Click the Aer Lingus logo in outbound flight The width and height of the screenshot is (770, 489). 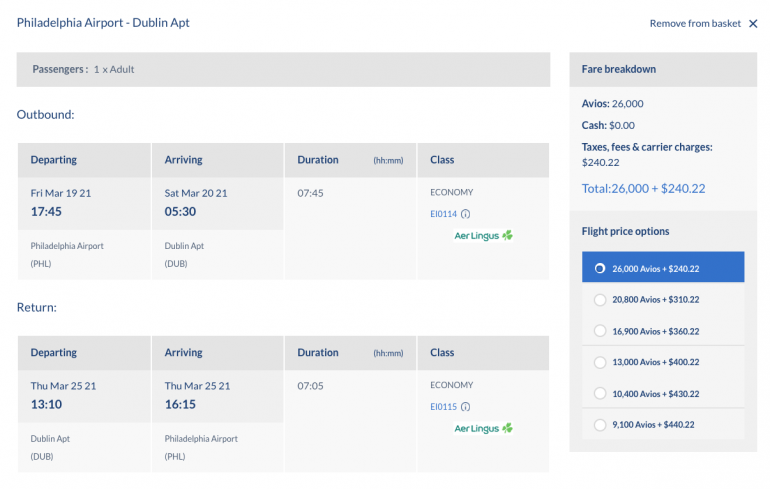pyautogui.click(x=483, y=236)
